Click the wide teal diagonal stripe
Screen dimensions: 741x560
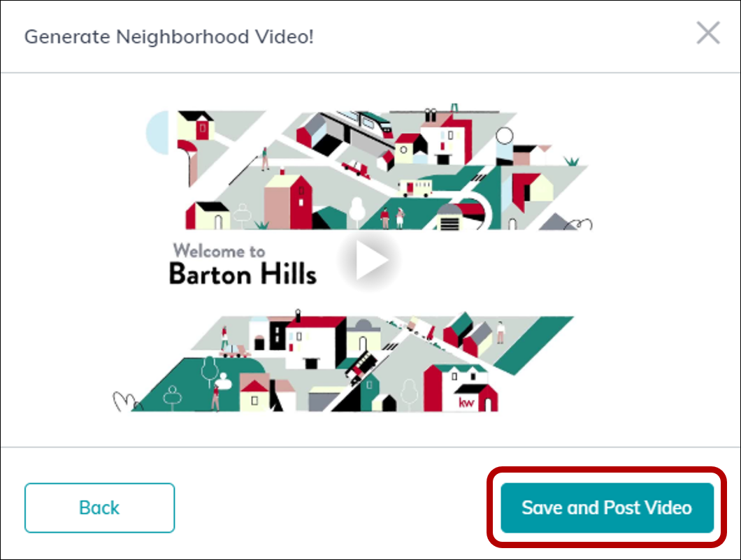coord(534,345)
